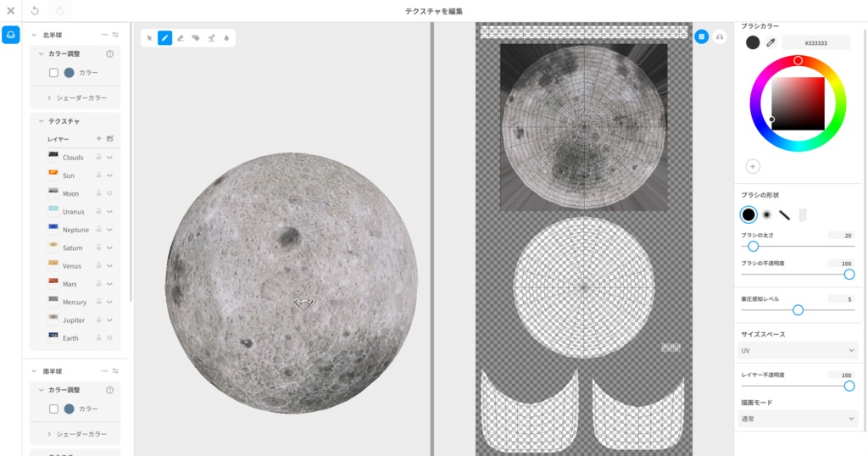This screenshot has height=456, width=868.
Task: Expand 南半球 シェーダーカラー
Action: 48,434
